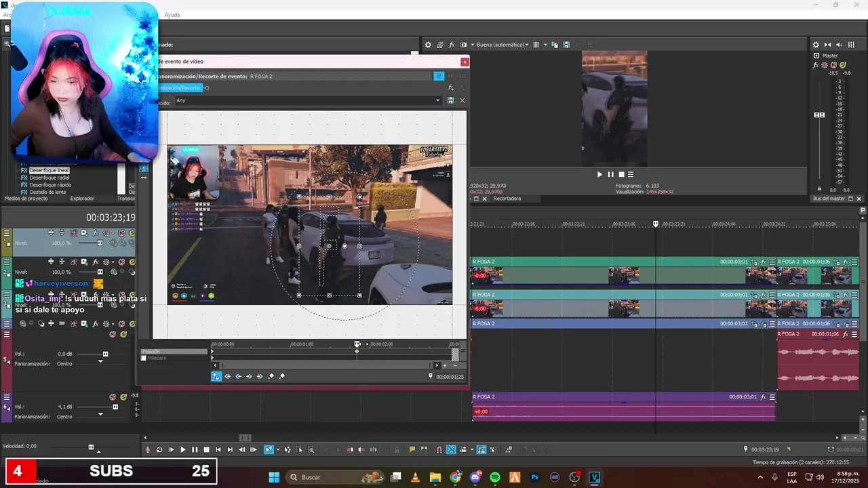Adjust the Master bus volume fader
Screen dimensions: 868x488
click(x=819, y=115)
